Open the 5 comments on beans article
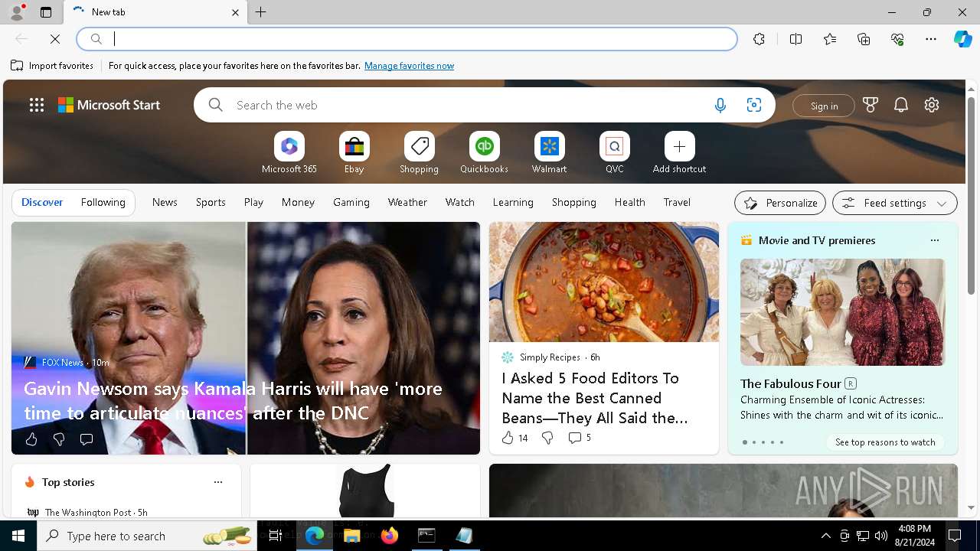Screen dimensions: 980x551 pyautogui.click(x=580, y=438)
